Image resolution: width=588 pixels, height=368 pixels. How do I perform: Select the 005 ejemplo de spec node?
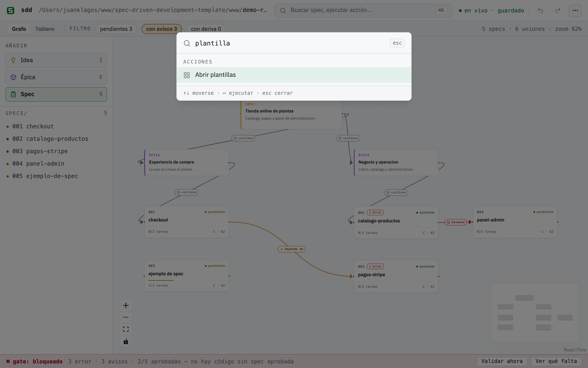point(187,276)
